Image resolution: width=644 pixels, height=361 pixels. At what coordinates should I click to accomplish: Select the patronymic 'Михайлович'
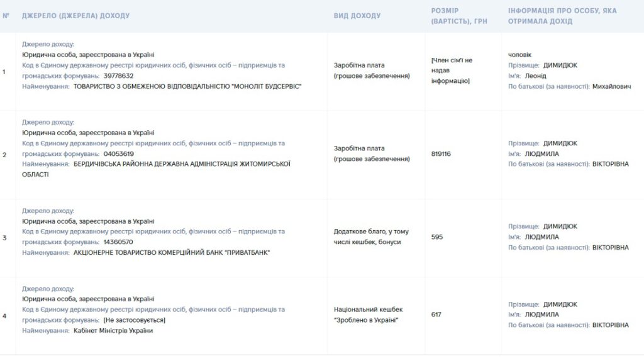(611, 86)
